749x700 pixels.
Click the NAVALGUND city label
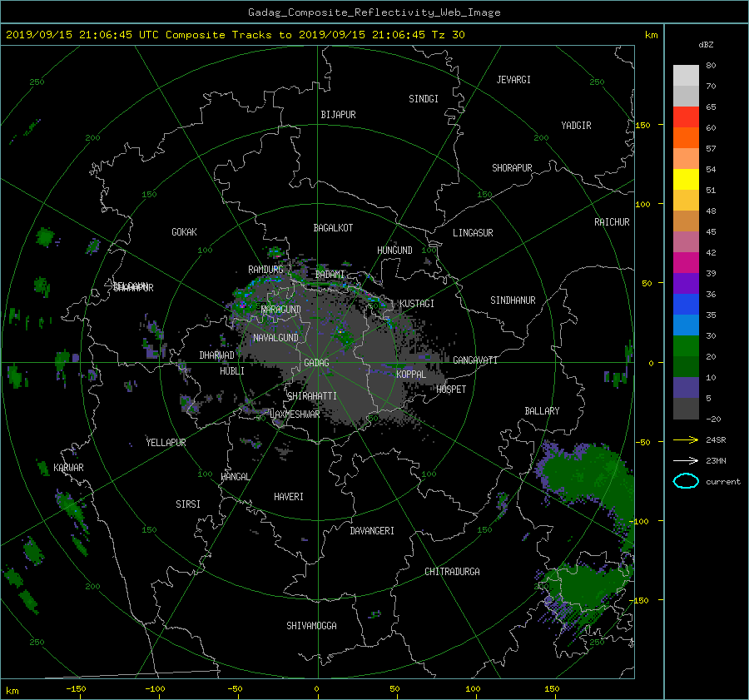pyautogui.click(x=275, y=338)
